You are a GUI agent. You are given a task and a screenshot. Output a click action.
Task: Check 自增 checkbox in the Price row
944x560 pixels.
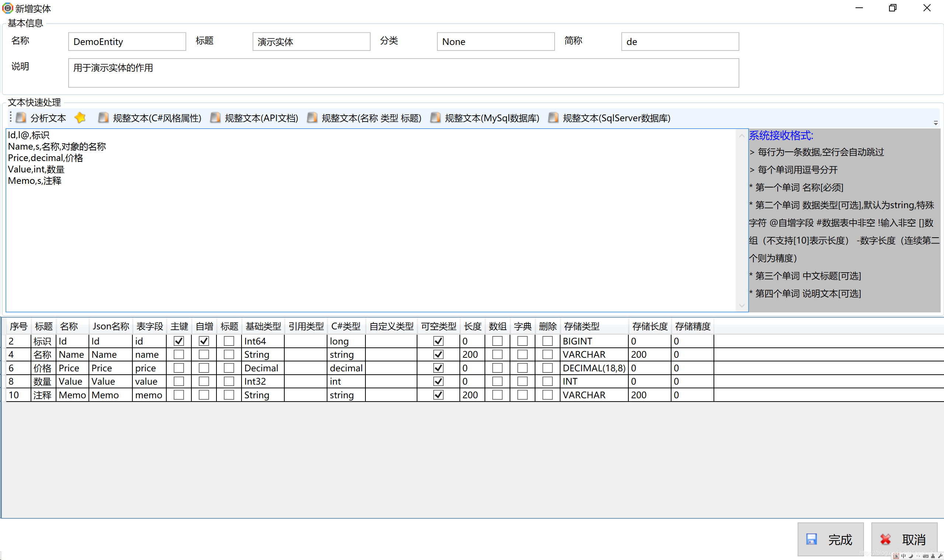[x=204, y=368]
